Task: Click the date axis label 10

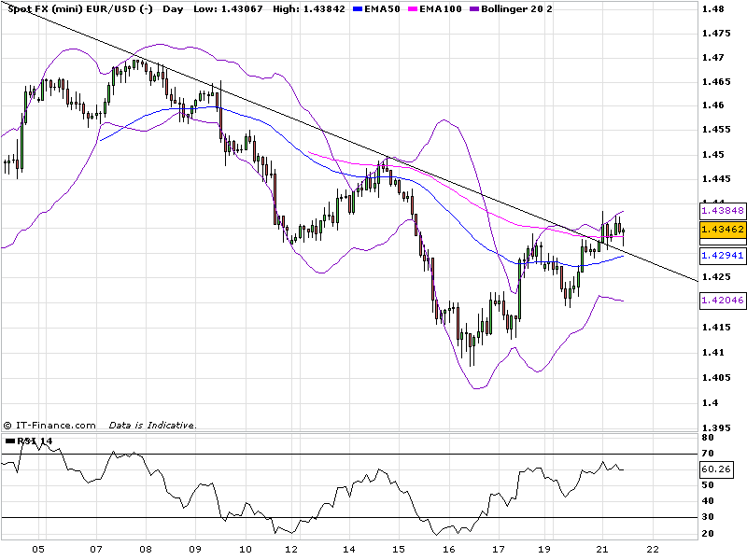Action: click(246, 549)
